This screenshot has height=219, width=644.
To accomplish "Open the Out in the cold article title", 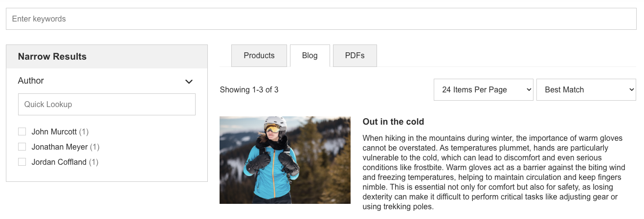I will 393,122.
